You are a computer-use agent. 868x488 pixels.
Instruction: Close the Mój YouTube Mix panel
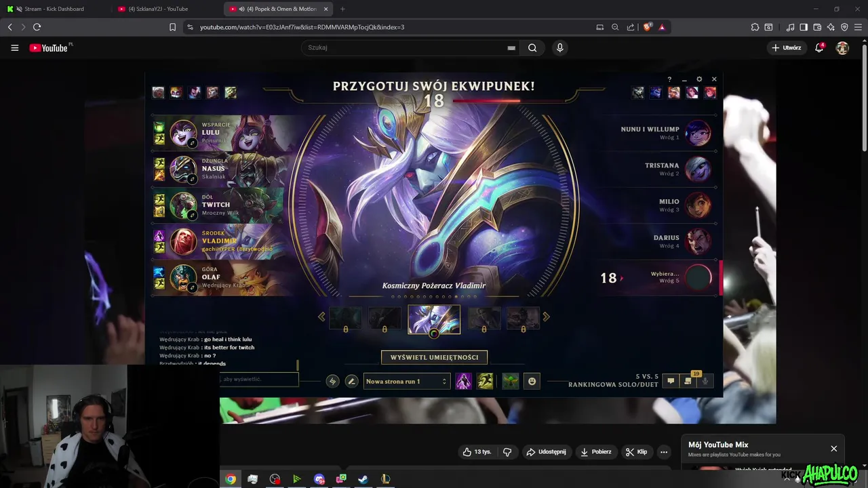click(x=833, y=449)
